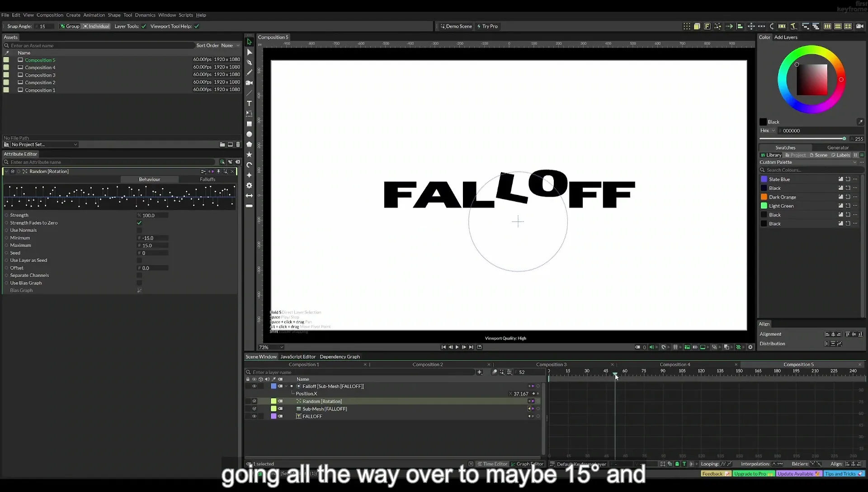Select the Arrow shape tool
This screenshot has width=868, height=492.
pyautogui.click(x=249, y=196)
